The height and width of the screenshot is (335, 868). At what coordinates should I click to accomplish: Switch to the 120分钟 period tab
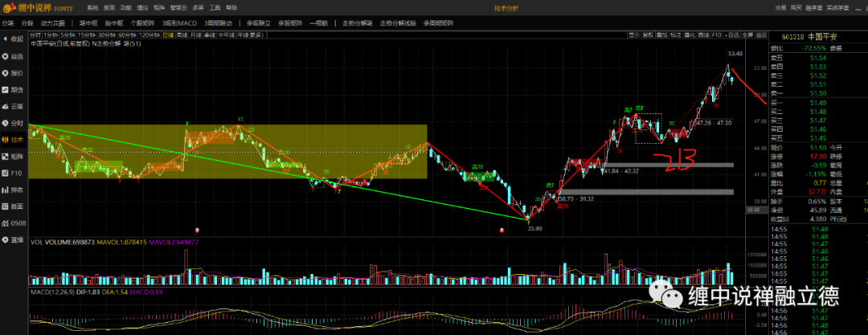(x=149, y=35)
